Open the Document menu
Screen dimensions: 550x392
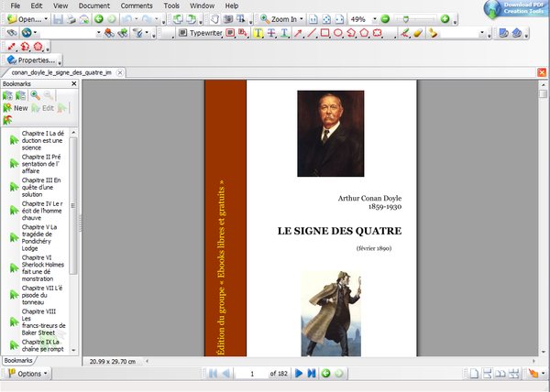coord(93,5)
